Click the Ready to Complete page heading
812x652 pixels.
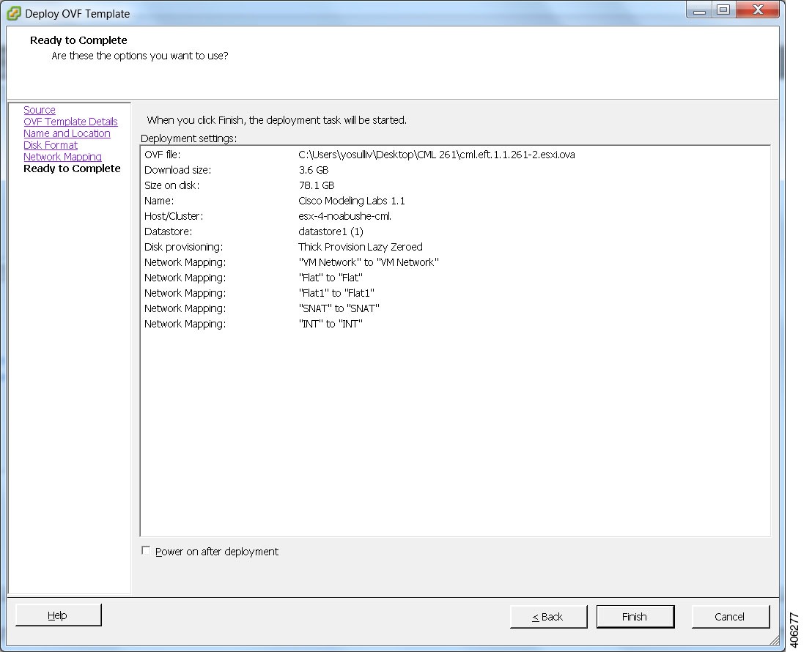point(78,40)
